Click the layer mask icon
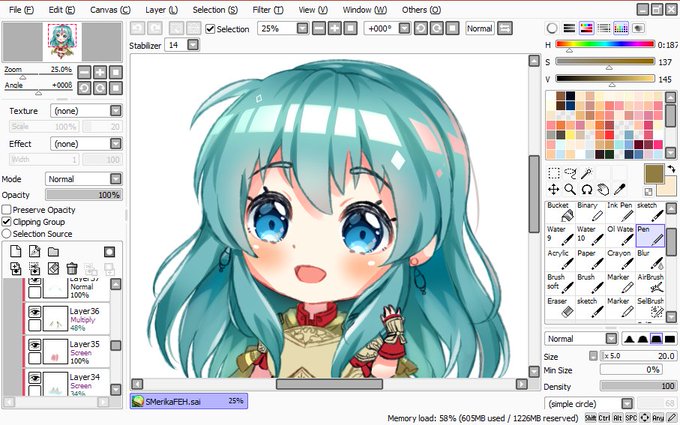The width and height of the screenshot is (680, 425). (x=109, y=252)
